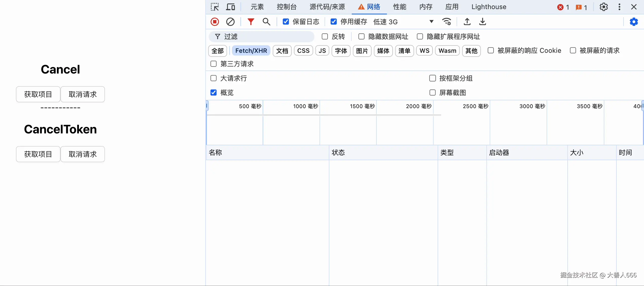644x286 pixels.
Task: Uncheck the 保留日志 checkbox
Action: click(286, 22)
